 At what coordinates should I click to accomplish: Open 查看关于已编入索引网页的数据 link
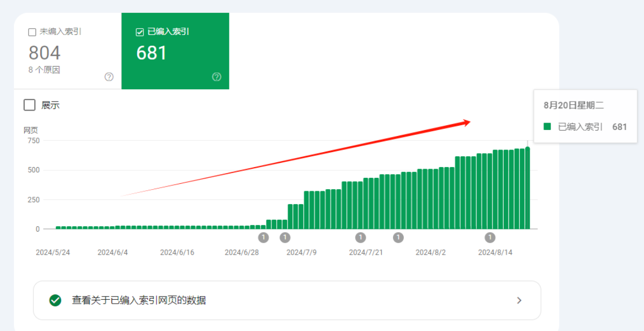coord(139,300)
